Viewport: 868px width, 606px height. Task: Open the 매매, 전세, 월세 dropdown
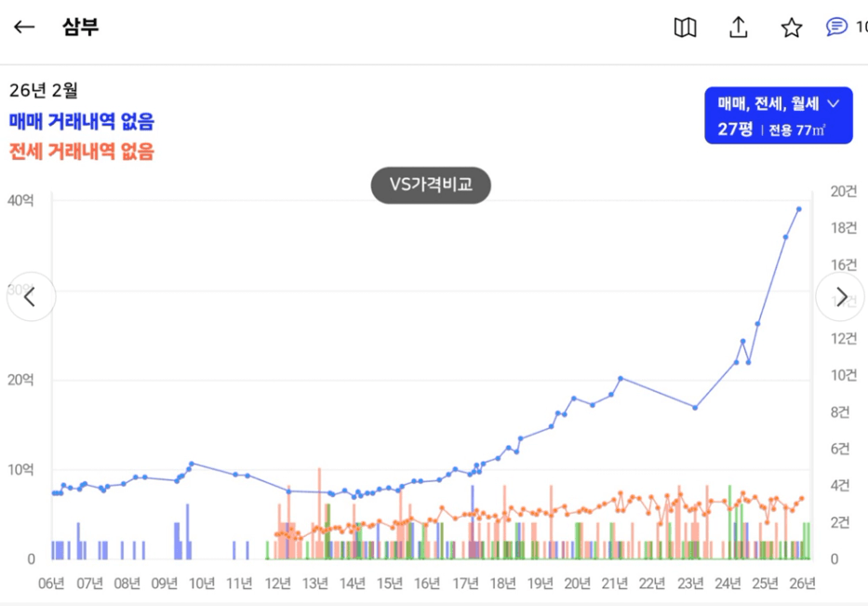[778, 103]
